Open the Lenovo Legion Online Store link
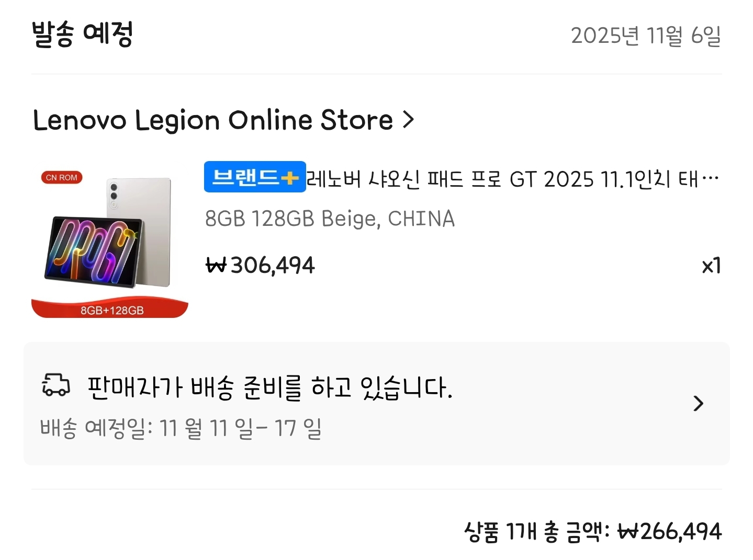Viewport: 753px width, 560px height. click(212, 120)
